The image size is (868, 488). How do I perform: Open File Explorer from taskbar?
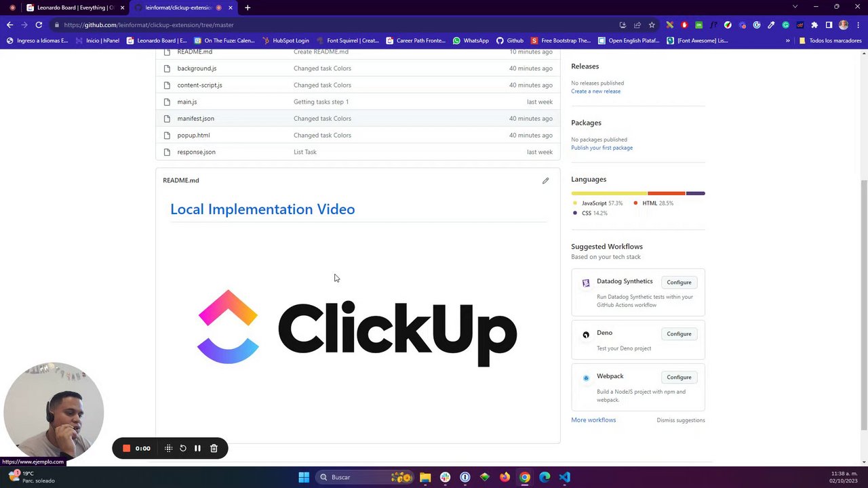coord(425,477)
